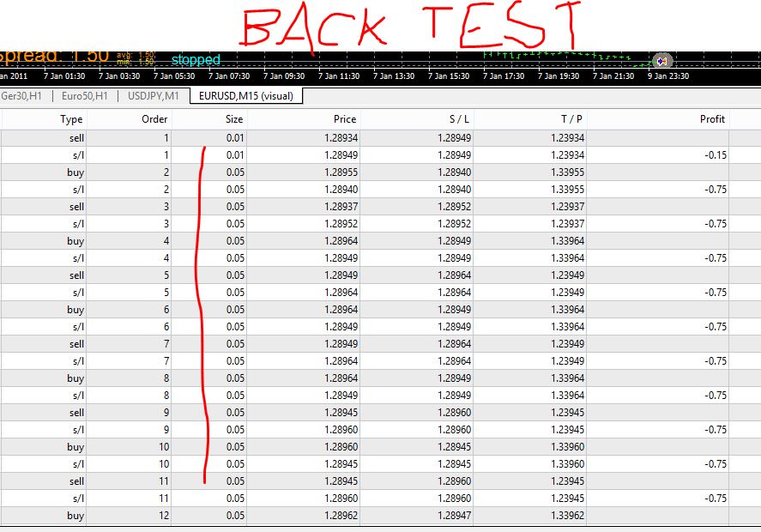Select the buy row for order 10
This screenshot has width=761, height=532.
coord(381,446)
